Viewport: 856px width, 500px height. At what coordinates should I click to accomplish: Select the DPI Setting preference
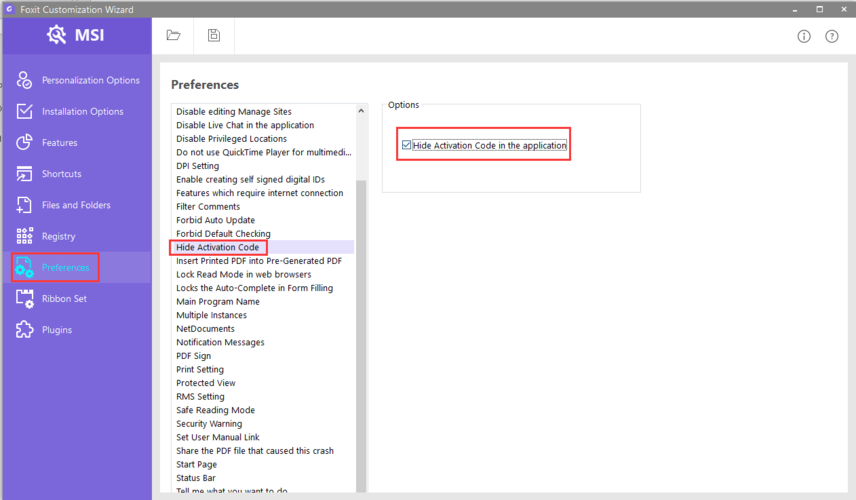pos(197,166)
